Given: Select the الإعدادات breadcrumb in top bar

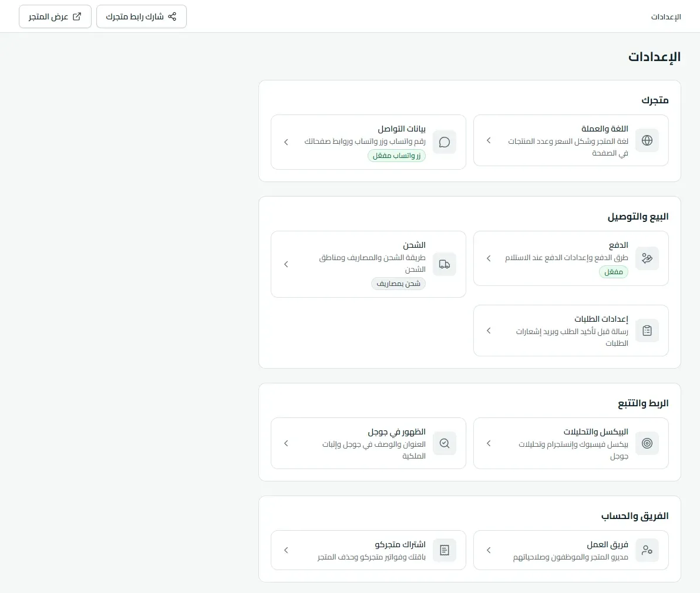Looking at the screenshot, I should (665, 17).
